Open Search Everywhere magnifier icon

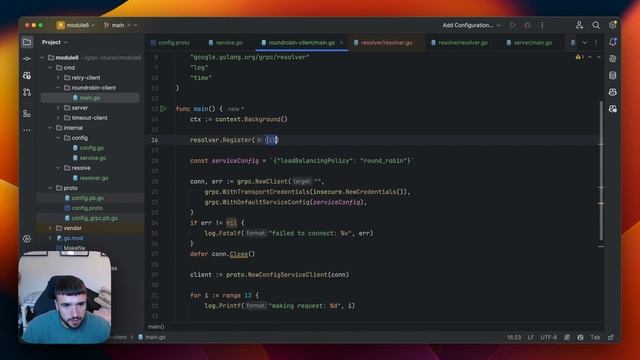click(x=596, y=25)
